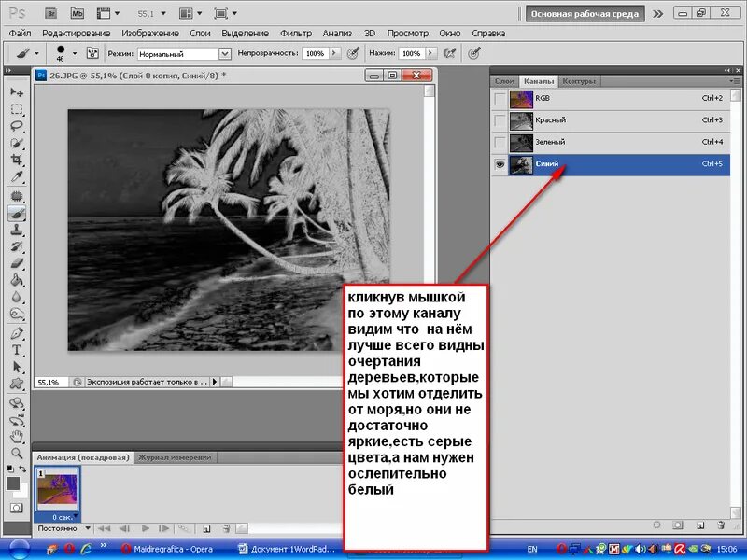
Task: Swap foreground and background colors
Action: [22, 469]
